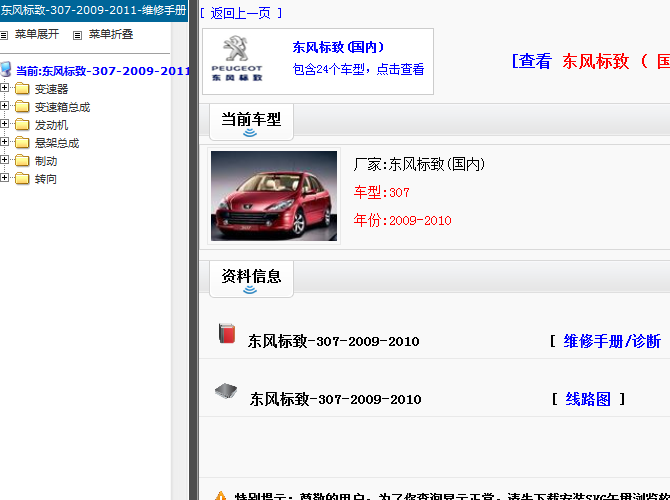The height and width of the screenshot is (500, 670).
Task: Select the 悬架总成 tree item
Action: tap(57, 143)
